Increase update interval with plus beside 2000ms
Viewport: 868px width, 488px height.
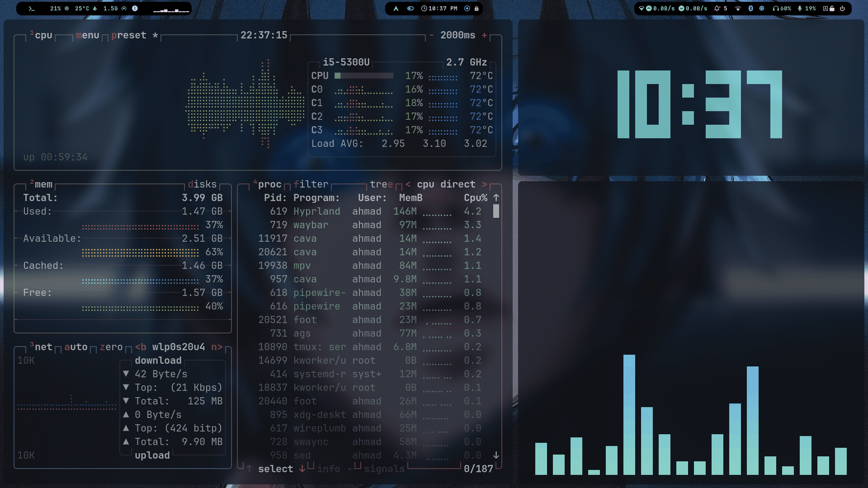click(x=484, y=35)
